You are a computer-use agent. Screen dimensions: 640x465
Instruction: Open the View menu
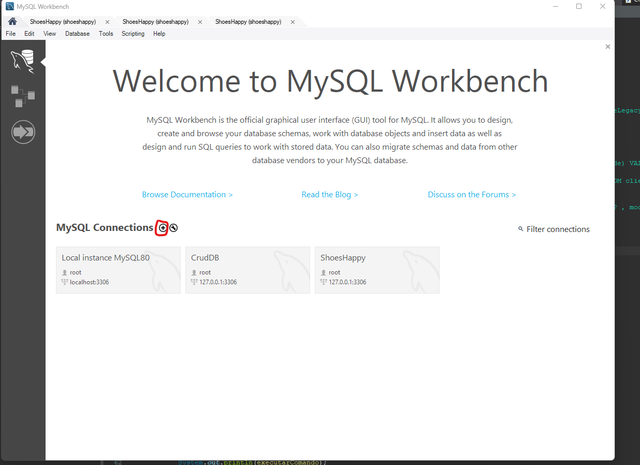49,34
